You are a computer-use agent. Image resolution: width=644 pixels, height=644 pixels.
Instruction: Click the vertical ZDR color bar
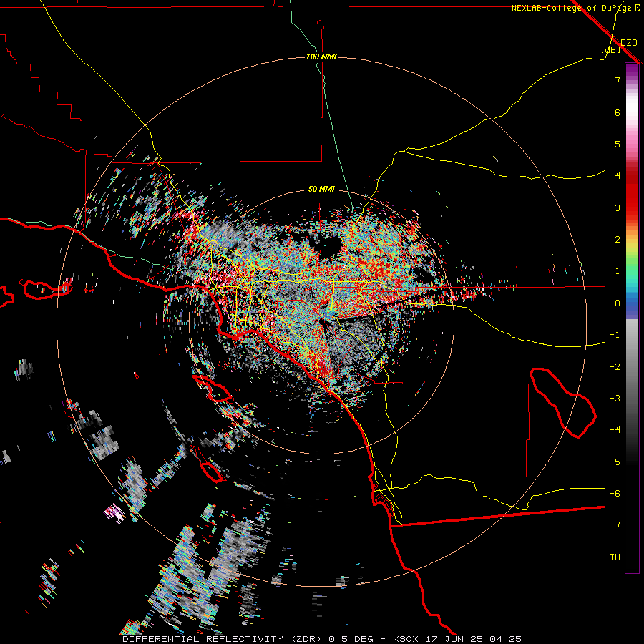coord(632,318)
